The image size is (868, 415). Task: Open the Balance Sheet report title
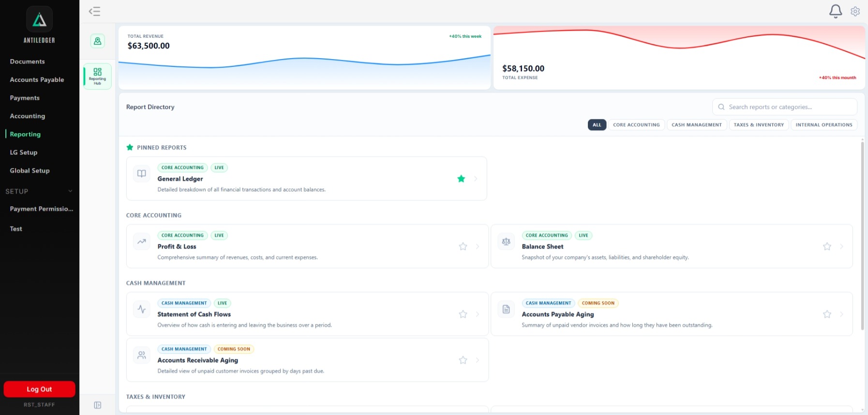(542, 246)
